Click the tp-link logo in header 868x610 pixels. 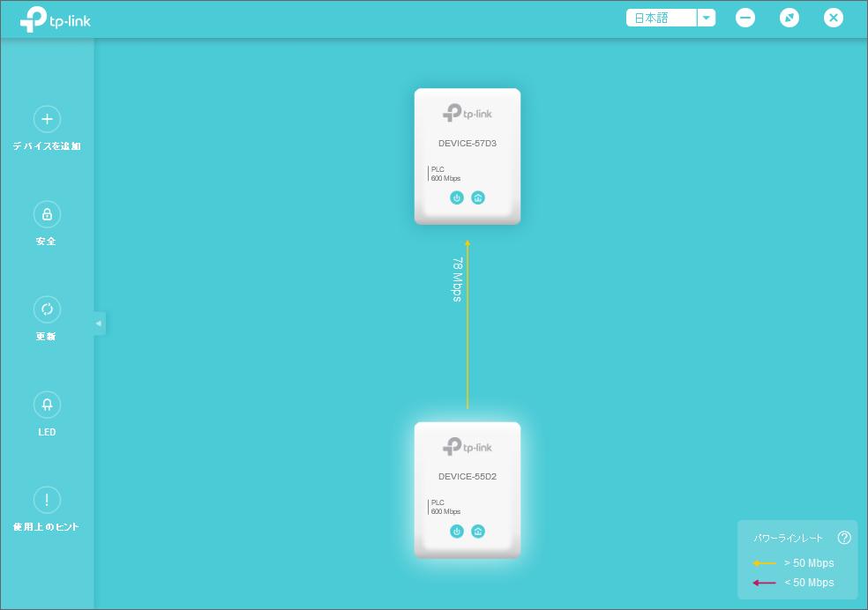[56, 19]
